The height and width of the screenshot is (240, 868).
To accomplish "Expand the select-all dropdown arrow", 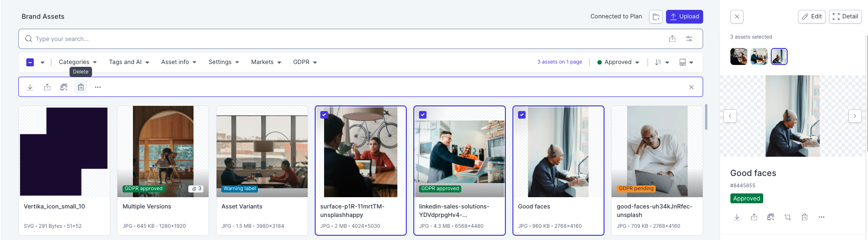I will click(x=42, y=62).
